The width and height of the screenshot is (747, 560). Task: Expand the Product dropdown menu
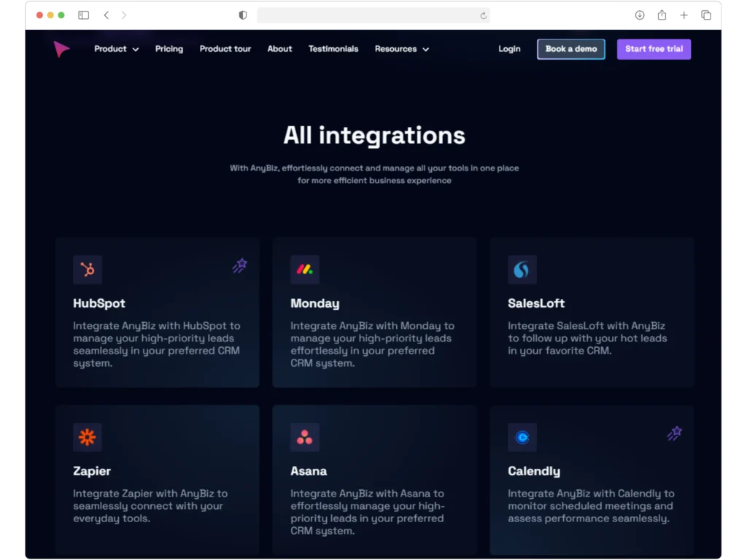point(116,49)
